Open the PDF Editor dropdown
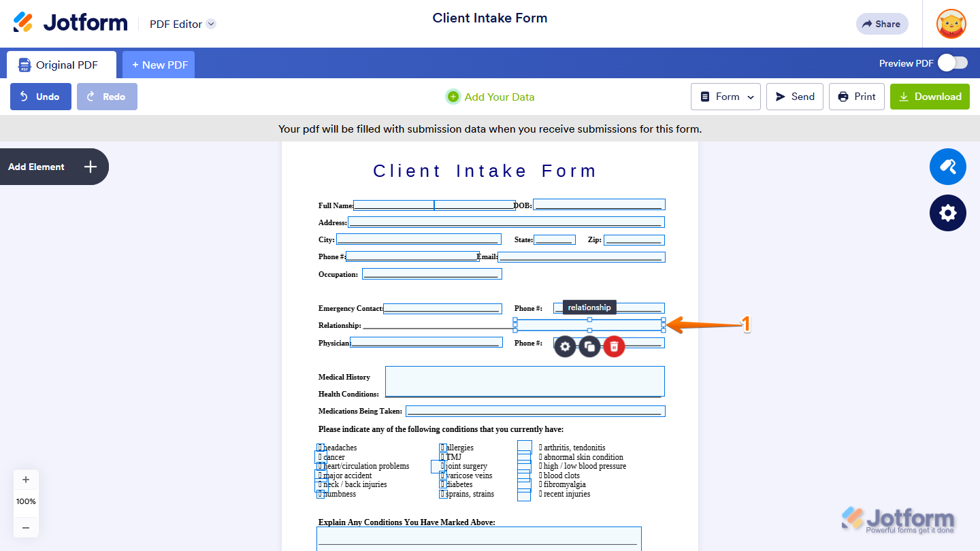The height and width of the screenshot is (551, 980). [182, 23]
